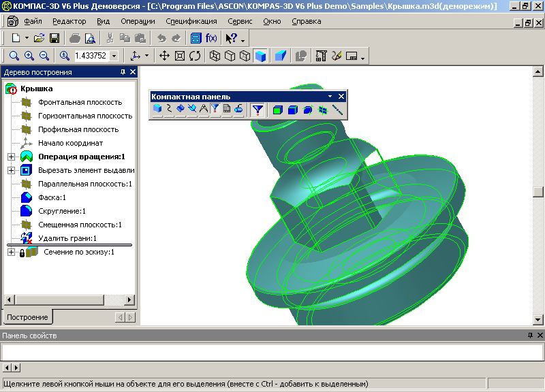This screenshot has height=392, width=545.
Task: Open the Файл menu
Action: pos(33,22)
